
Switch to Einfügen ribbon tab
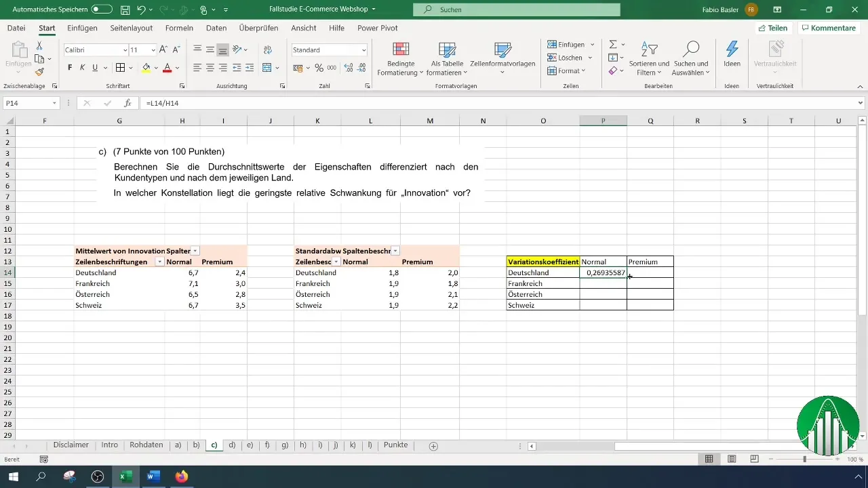(x=82, y=28)
